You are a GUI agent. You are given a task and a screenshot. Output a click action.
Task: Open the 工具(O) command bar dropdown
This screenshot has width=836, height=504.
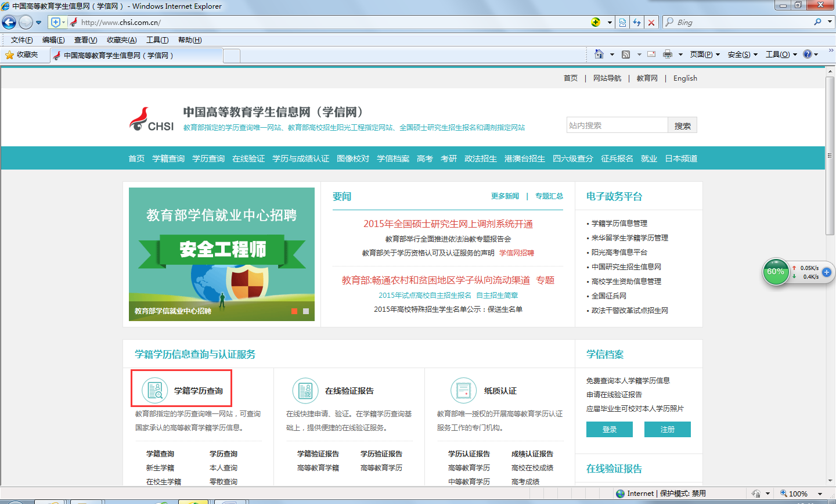click(781, 55)
